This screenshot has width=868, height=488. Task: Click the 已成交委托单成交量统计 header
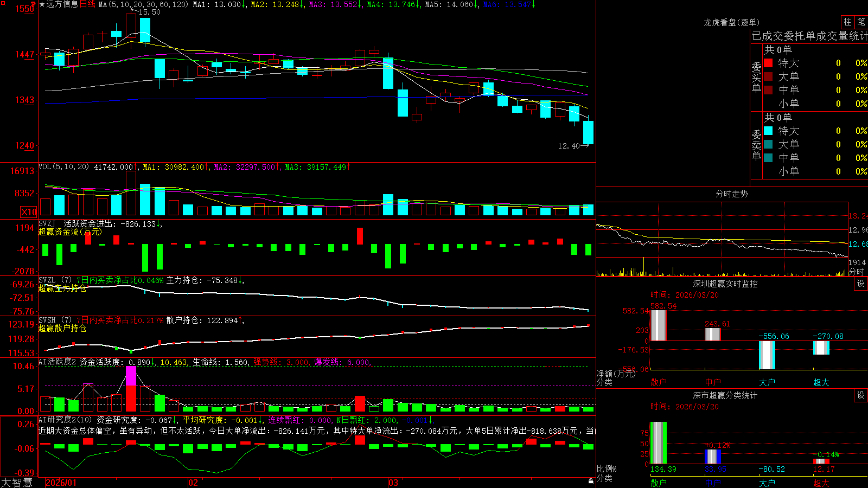pos(809,36)
